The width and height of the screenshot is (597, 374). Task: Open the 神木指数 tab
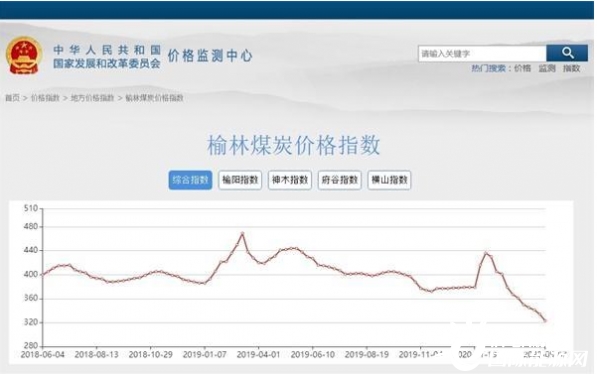(x=290, y=180)
